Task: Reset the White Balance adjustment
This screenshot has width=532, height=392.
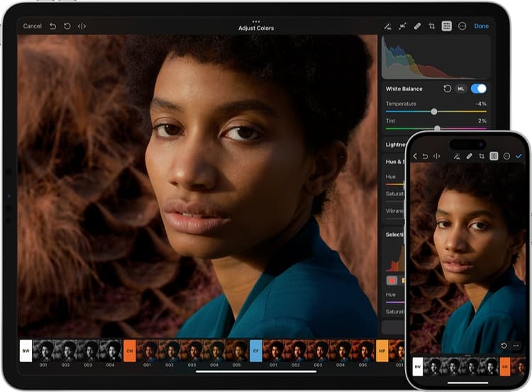Action: (x=447, y=89)
